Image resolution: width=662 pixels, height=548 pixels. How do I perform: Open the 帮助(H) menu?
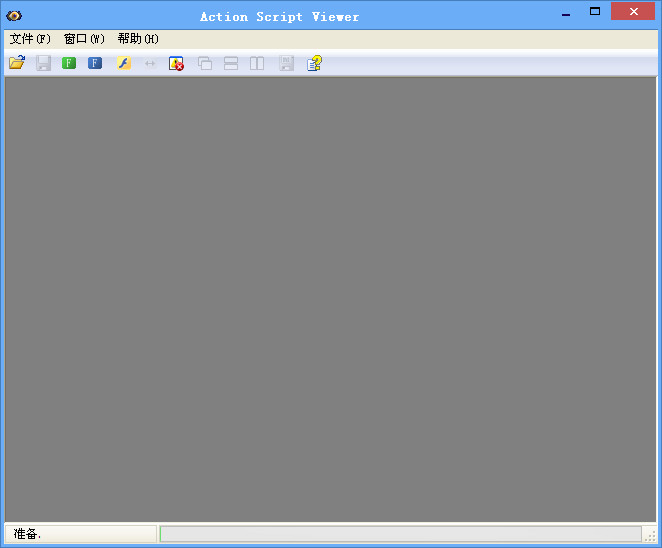(138, 39)
